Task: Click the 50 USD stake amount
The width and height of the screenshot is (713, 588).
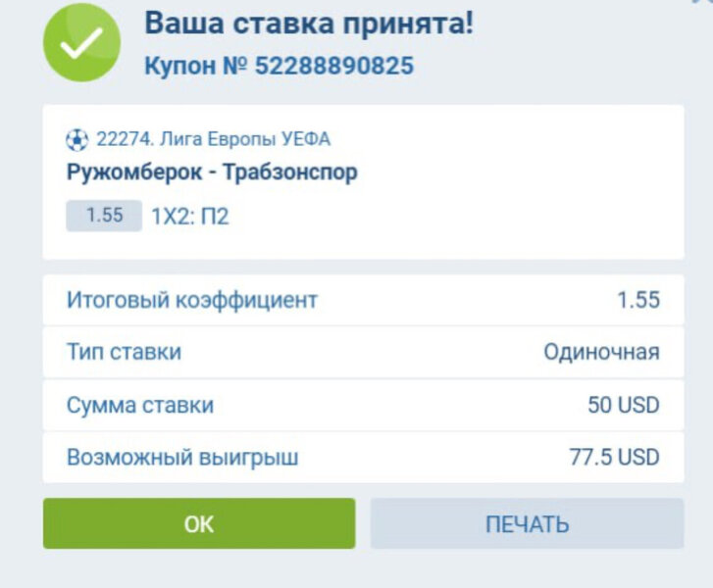Action: click(x=623, y=405)
